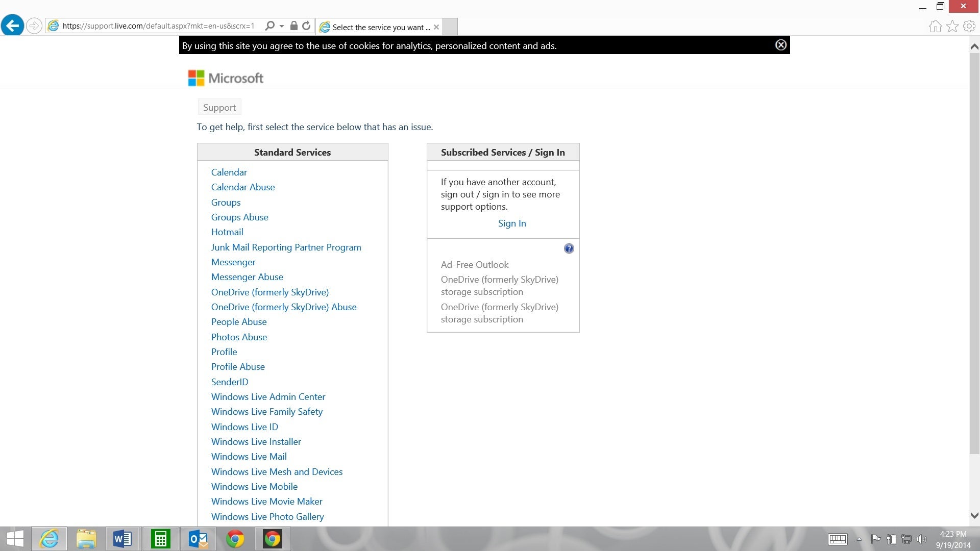Click the Support button
Screen dimensions: 980x551
(219, 107)
